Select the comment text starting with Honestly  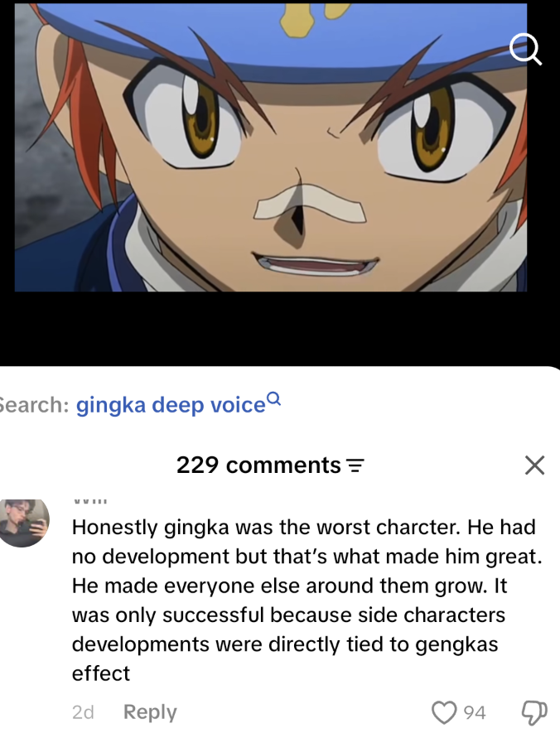[x=307, y=600]
